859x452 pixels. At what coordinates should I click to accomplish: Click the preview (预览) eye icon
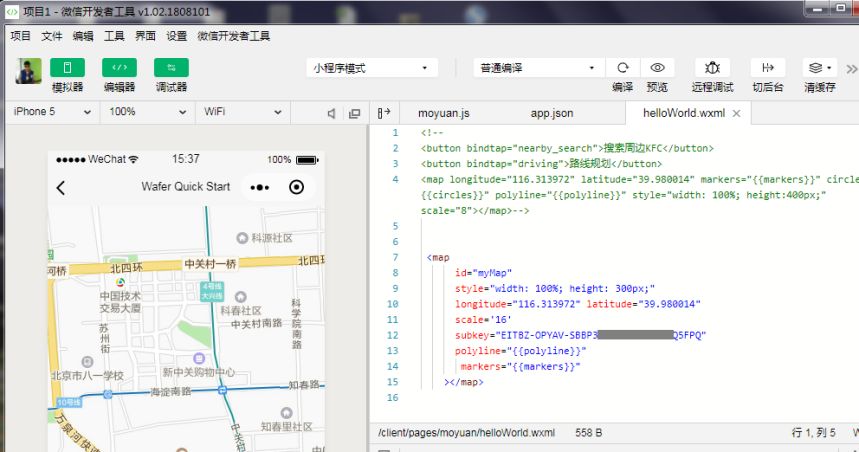click(x=657, y=68)
